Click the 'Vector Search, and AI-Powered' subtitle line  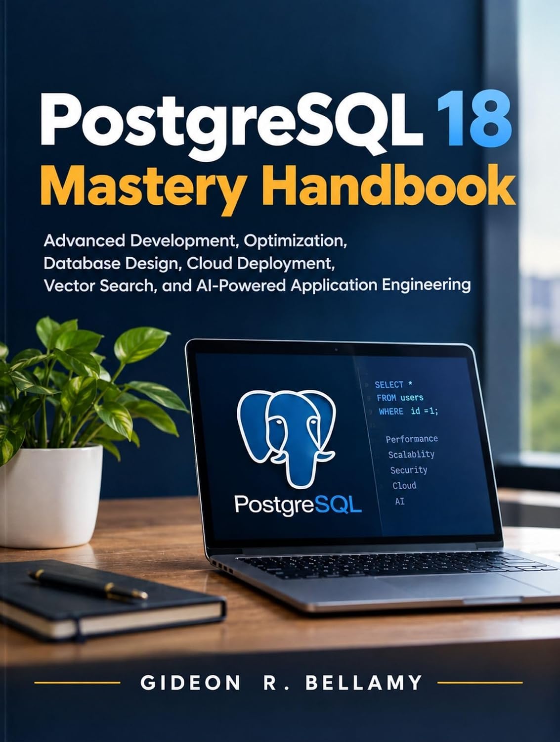pos(257,285)
